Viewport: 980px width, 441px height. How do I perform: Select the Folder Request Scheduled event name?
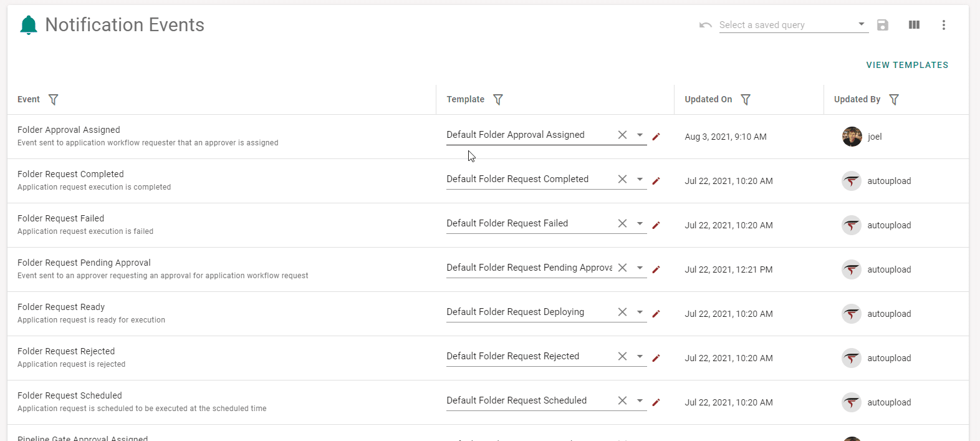click(70, 395)
